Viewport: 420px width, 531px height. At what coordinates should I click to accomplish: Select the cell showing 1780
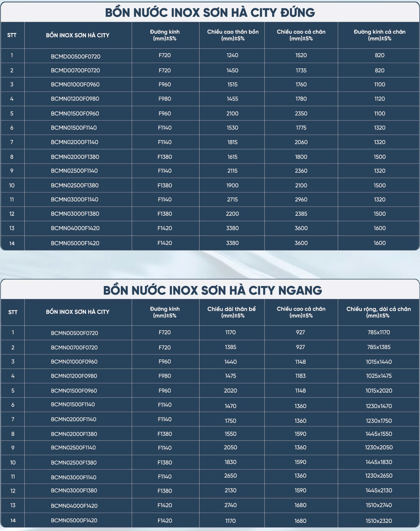click(x=301, y=99)
